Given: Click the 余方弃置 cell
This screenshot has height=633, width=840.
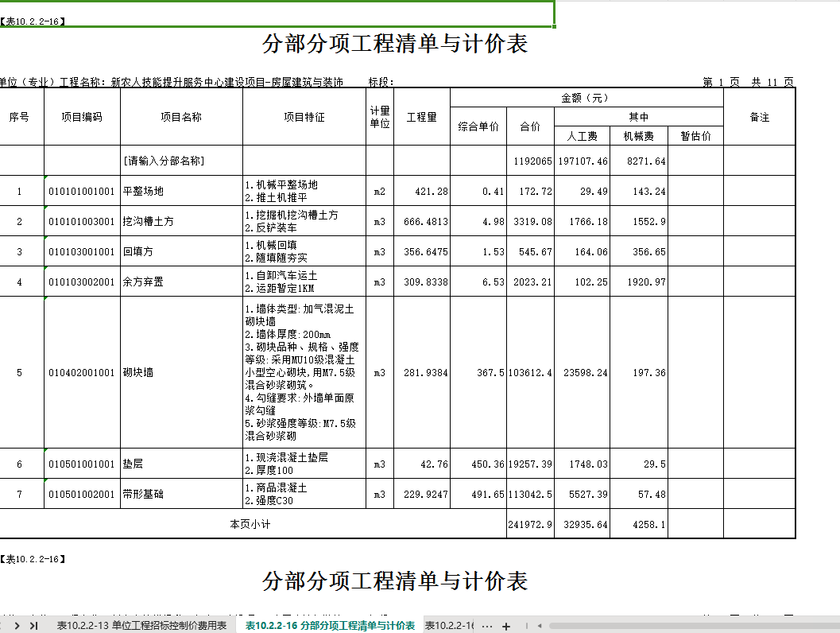Looking at the screenshot, I should pos(182,282).
